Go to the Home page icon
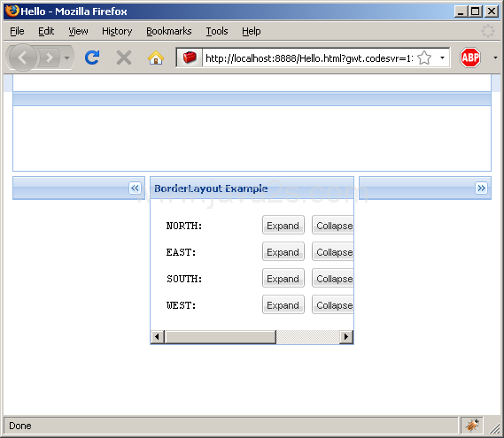This screenshot has width=504, height=438. click(156, 58)
